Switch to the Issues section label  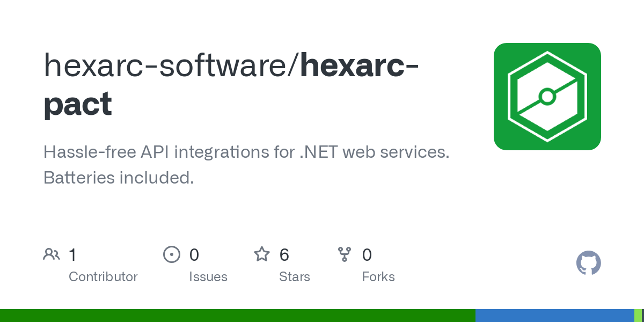click(208, 276)
